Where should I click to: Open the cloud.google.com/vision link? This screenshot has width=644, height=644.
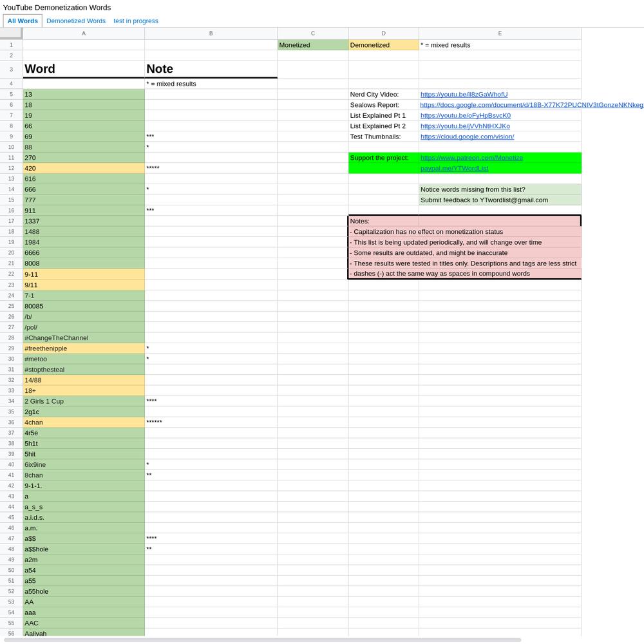click(467, 137)
